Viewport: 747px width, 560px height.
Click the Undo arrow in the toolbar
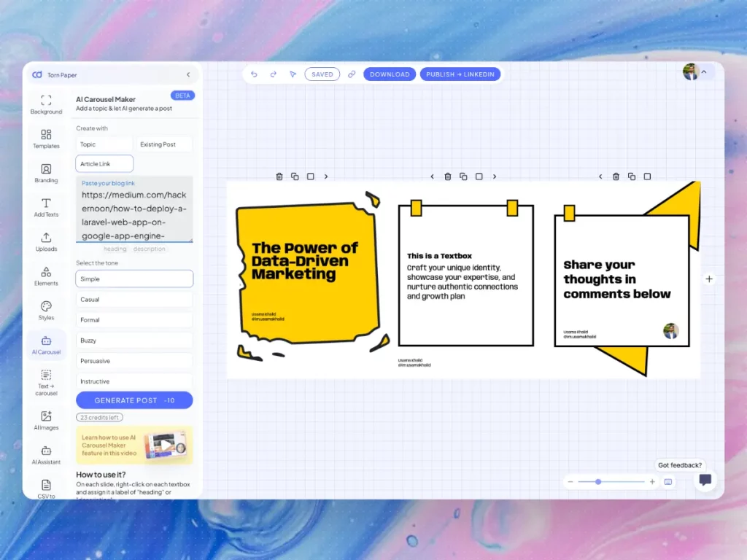click(x=254, y=74)
